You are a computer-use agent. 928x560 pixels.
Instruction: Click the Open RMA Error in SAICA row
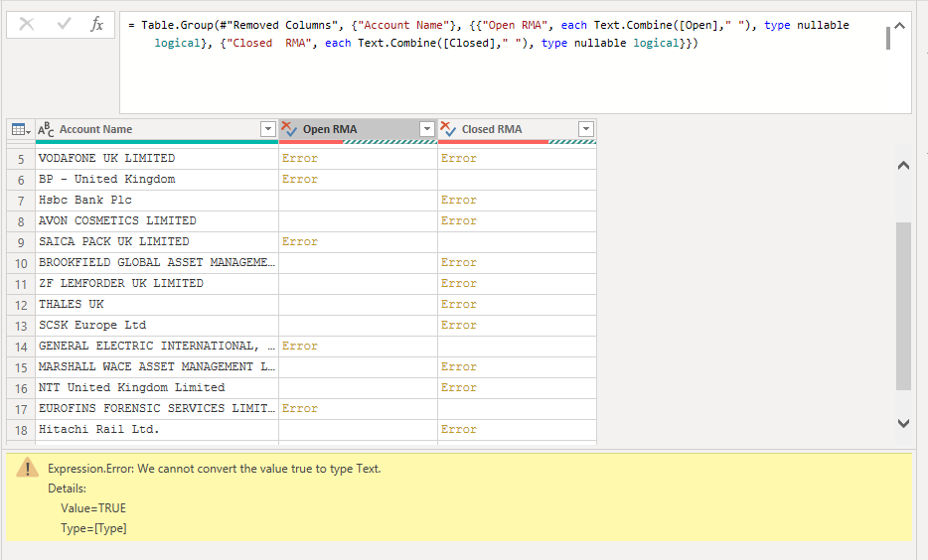[x=300, y=242]
